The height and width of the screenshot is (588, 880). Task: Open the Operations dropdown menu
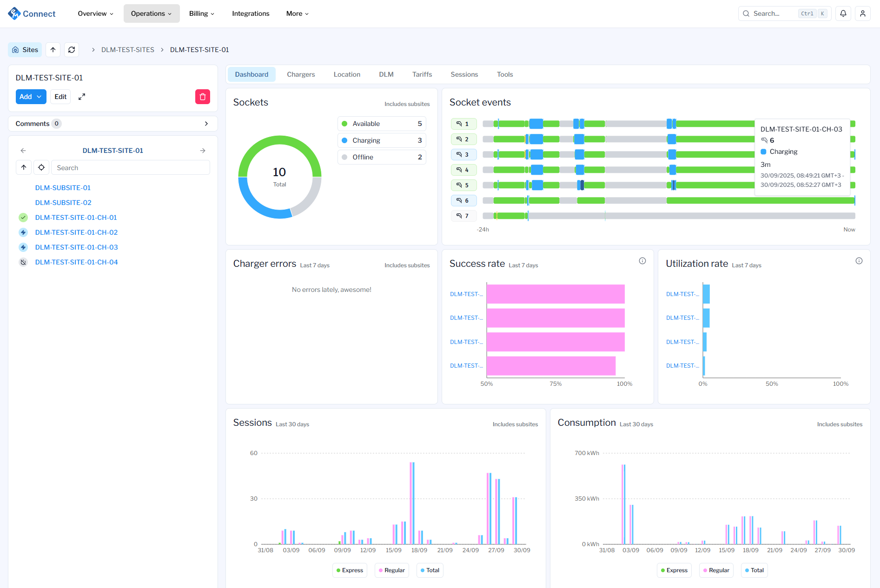point(151,13)
